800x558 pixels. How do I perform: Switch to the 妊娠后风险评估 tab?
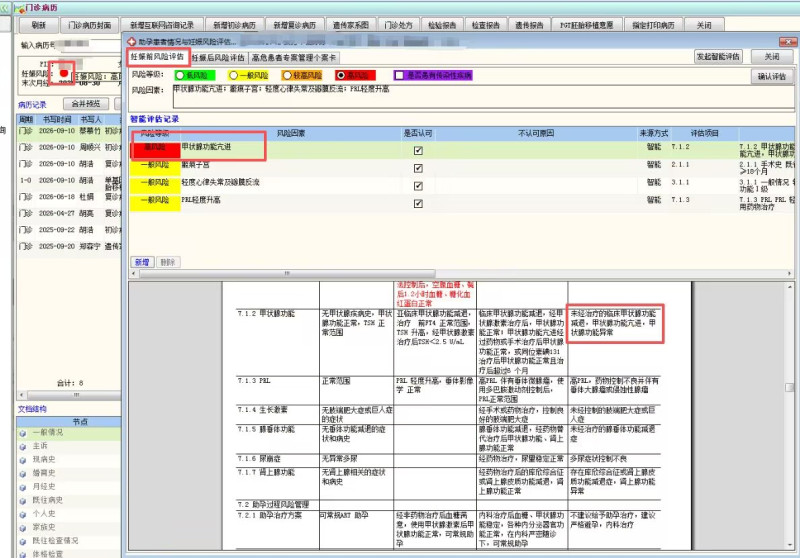click(x=218, y=58)
